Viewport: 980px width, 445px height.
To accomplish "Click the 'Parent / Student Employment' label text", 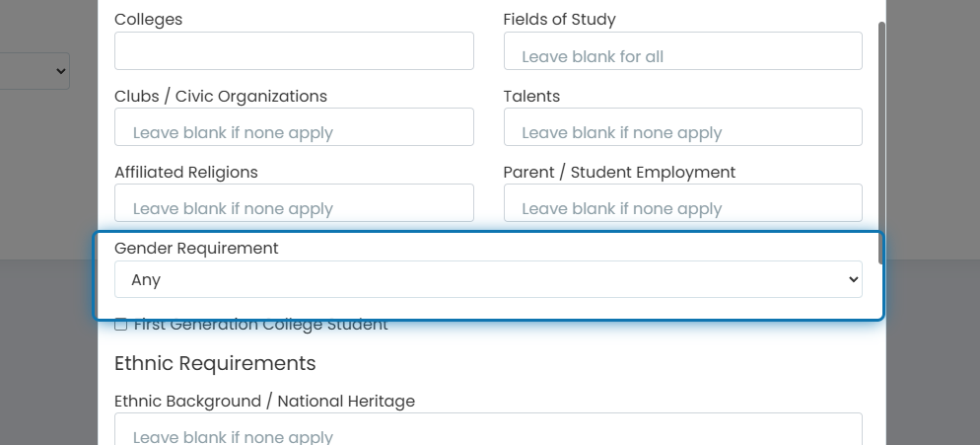I will (x=619, y=172).
